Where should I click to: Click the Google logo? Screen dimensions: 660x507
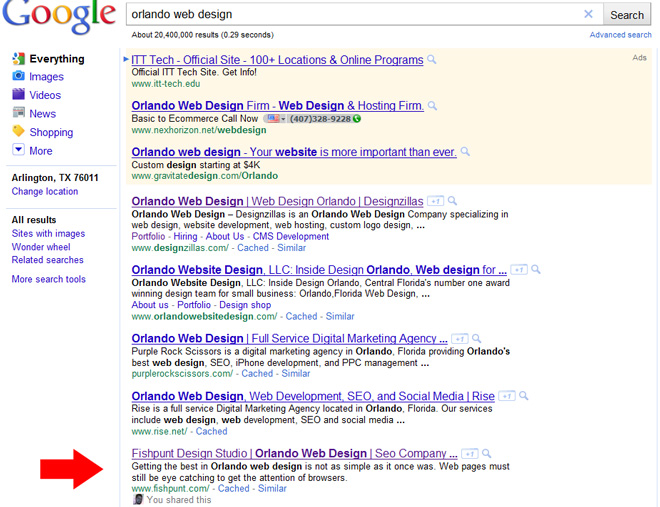[59, 16]
